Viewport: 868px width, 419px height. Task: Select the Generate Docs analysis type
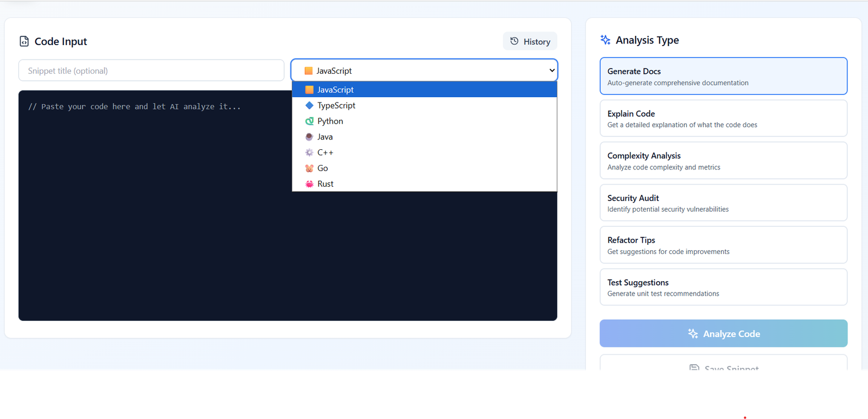[x=723, y=76]
